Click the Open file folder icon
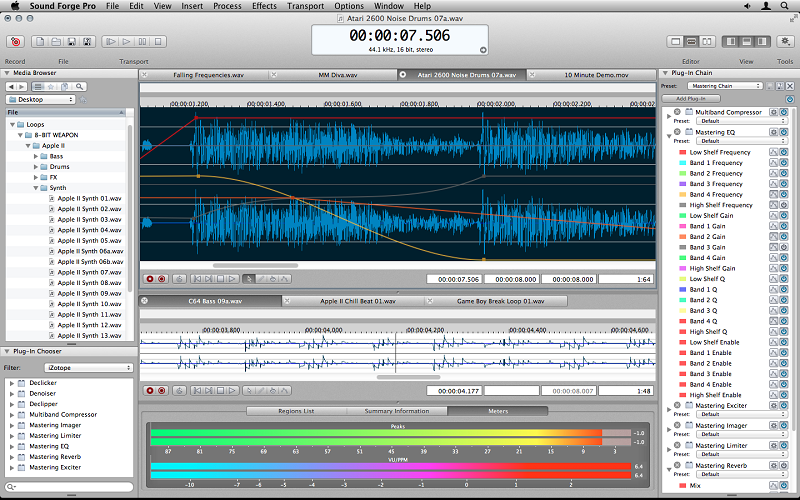This screenshot has height=500, width=800. pos(56,41)
